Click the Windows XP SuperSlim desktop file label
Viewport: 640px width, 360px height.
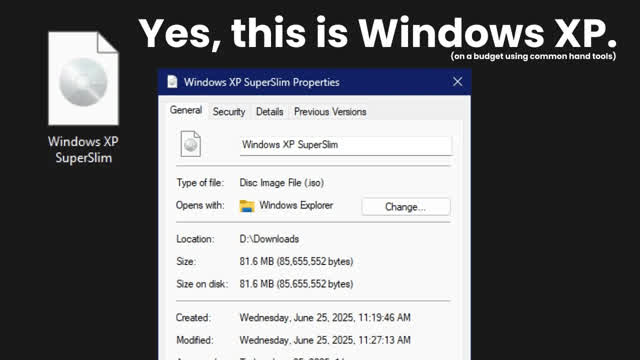(83, 149)
